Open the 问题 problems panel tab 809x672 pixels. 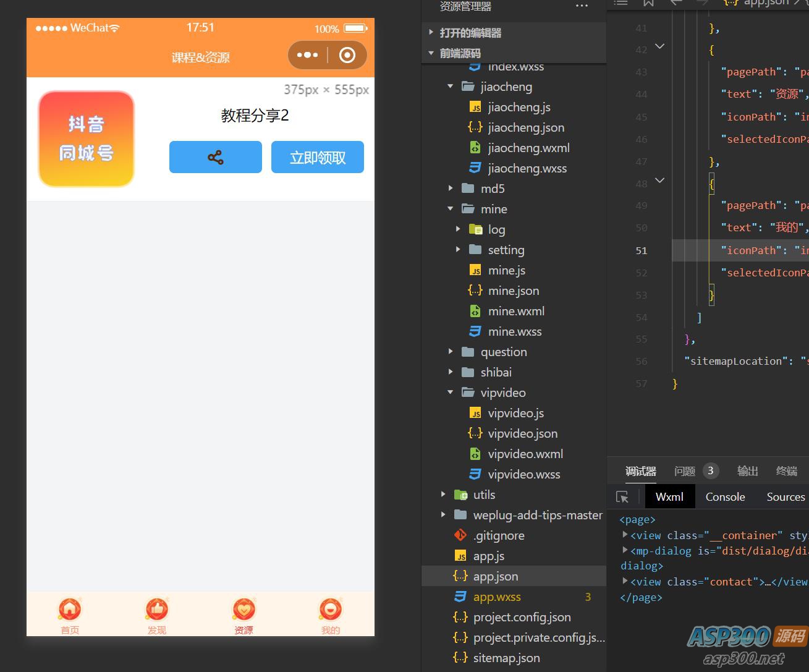pyautogui.click(x=685, y=471)
